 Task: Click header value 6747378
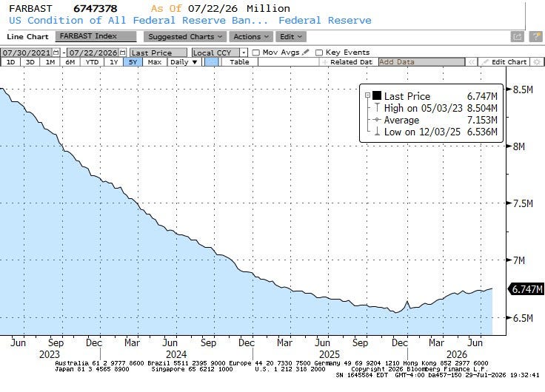pyautogui.click(x=96, y=8)
